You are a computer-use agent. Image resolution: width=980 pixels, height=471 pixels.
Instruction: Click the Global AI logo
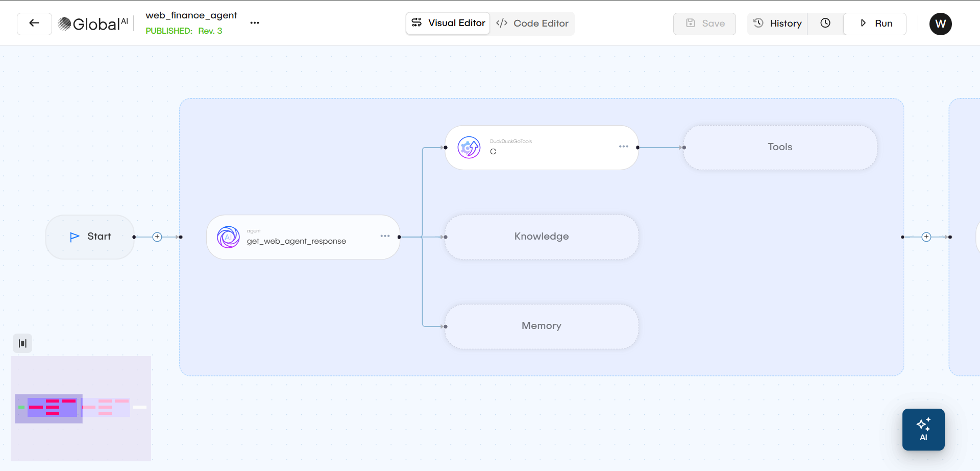92,23
